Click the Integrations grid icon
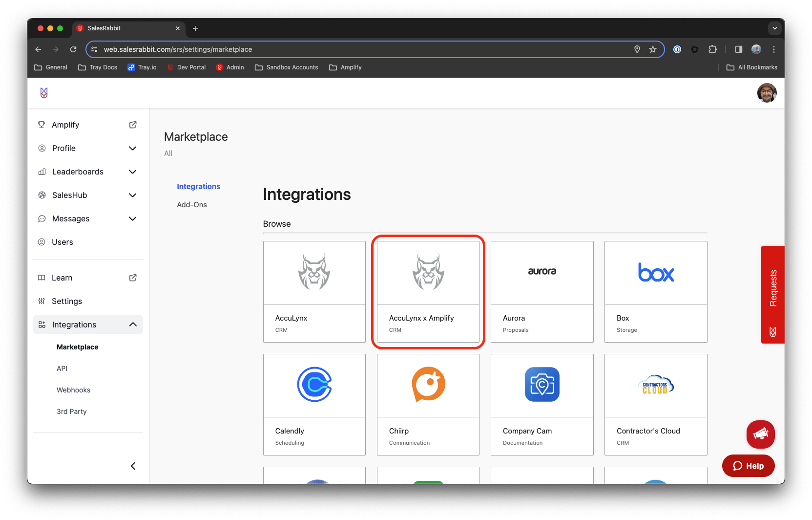 42,325
